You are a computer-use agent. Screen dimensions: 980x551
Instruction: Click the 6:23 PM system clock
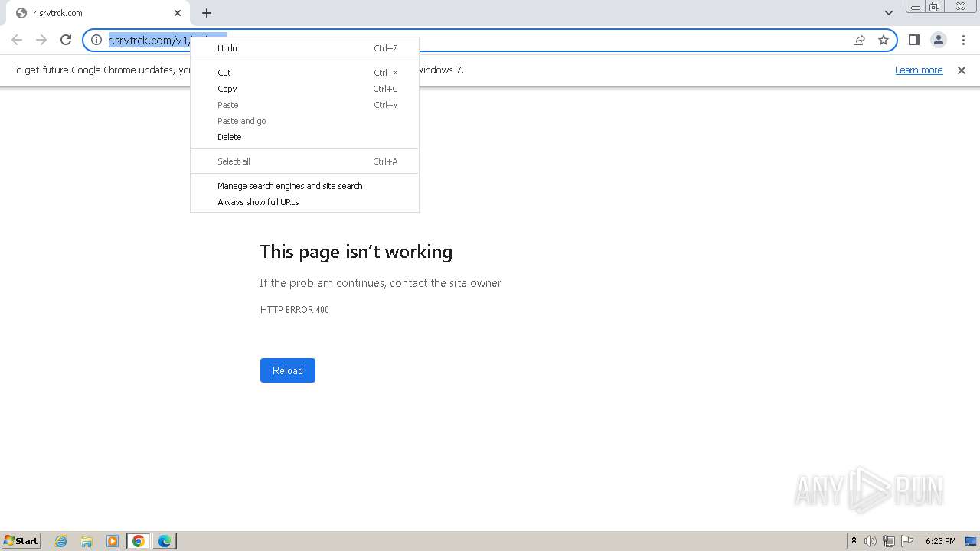tap(940, 541)
